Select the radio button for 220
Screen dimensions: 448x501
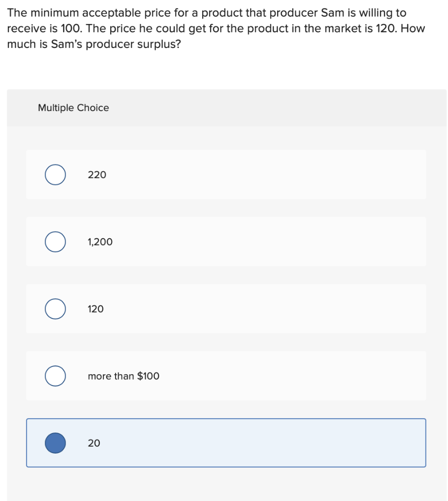pyautogui.click(x=55, y=175)
